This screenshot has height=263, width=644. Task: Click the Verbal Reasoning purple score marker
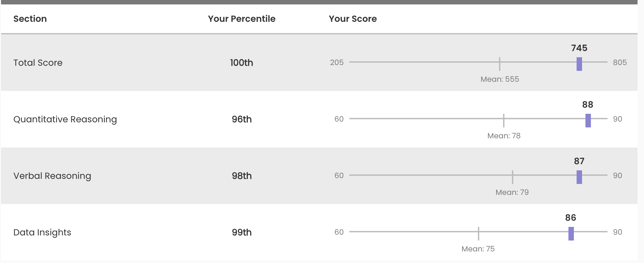(x=579, y=177)
